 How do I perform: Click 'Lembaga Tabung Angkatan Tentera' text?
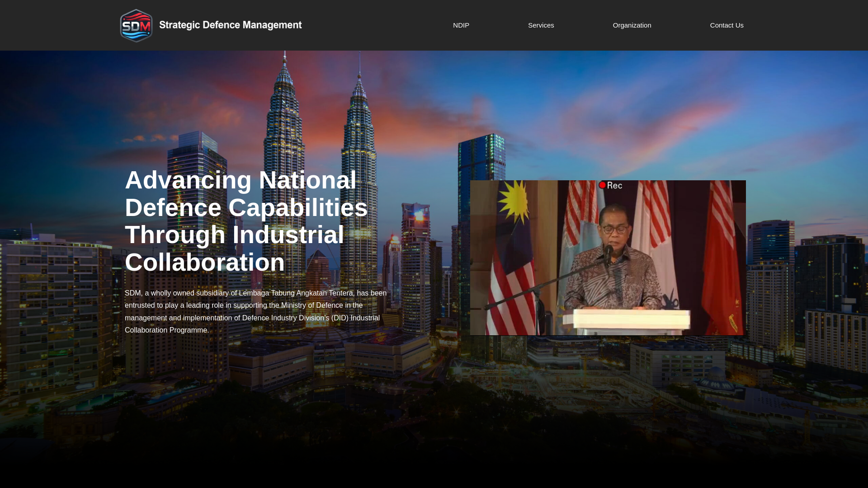[296, 293]
